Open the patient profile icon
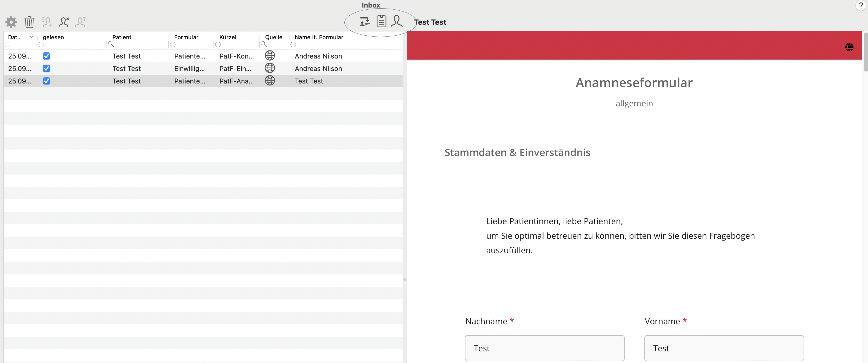This screenshot has height=363, width=868. pos(397,21)
